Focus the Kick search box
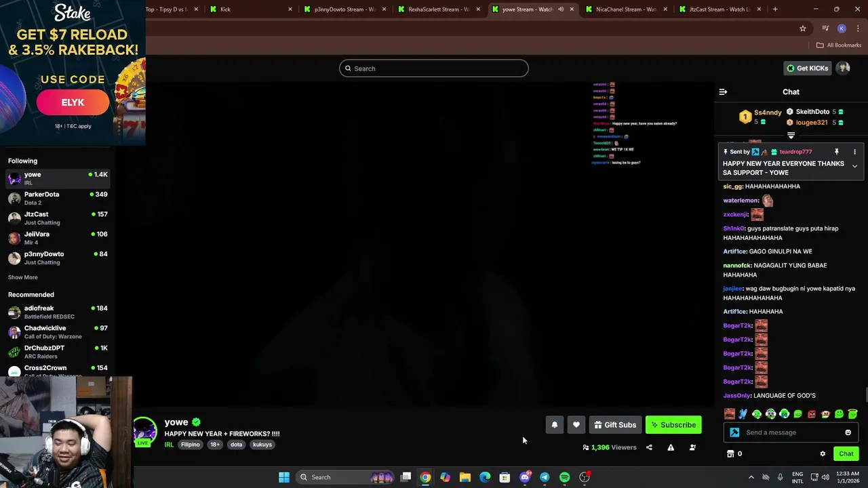This screenshot has width=868, height=488. (434, 68)
